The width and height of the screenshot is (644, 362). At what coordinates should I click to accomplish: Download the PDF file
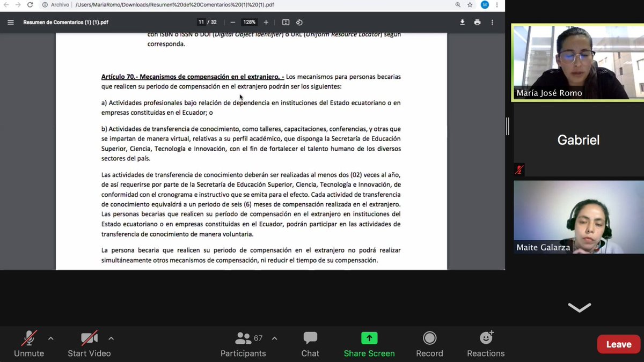(462, 22)
